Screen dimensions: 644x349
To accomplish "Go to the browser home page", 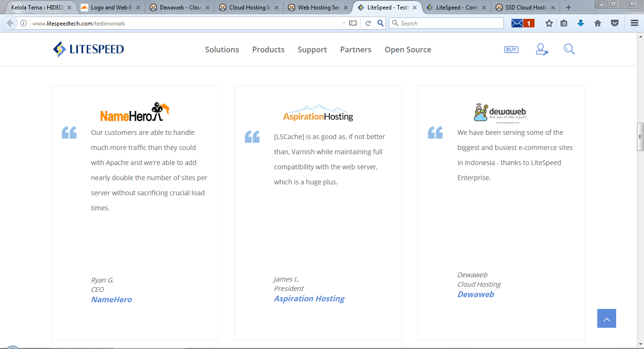I will (x=598, y=23).
